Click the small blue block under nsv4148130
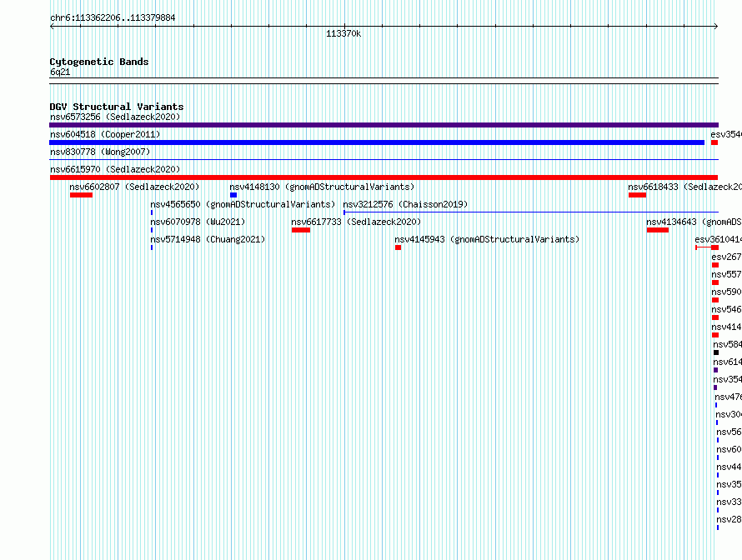This screenshot has height=560, width=742. tap(233, 195)
